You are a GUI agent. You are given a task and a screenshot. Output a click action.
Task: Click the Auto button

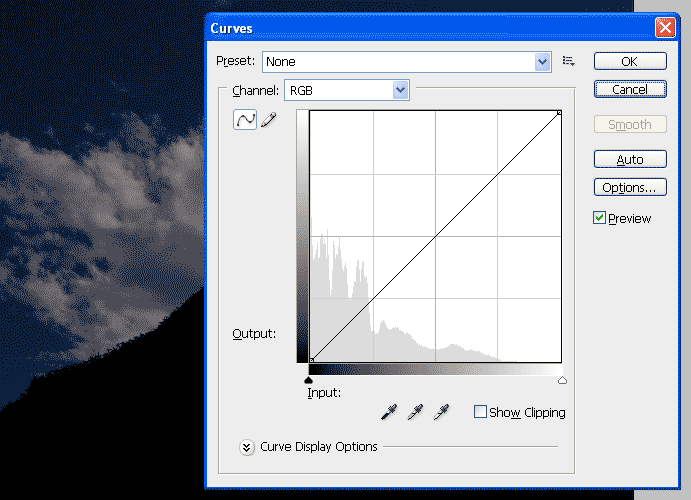[x=630, y=159]
